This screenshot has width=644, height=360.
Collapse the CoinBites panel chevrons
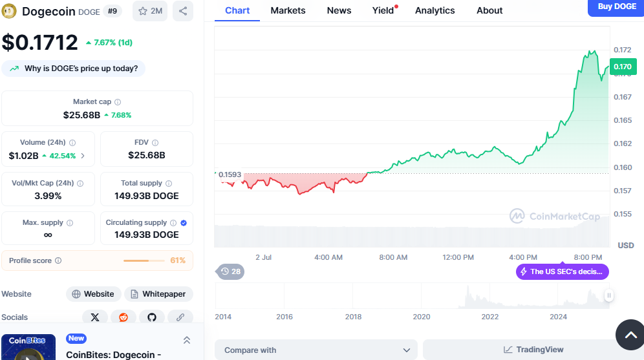click(x=187, y=340)
